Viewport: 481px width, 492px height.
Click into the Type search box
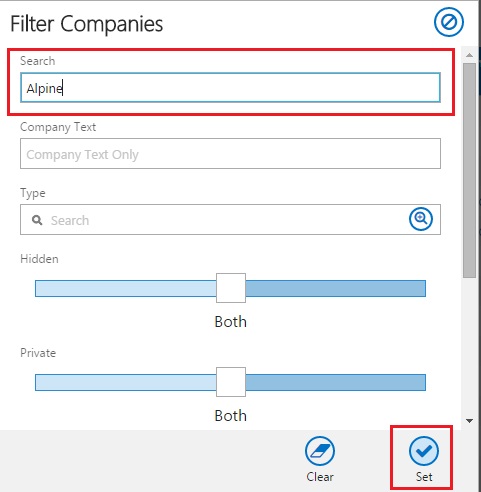coord(227,220)
